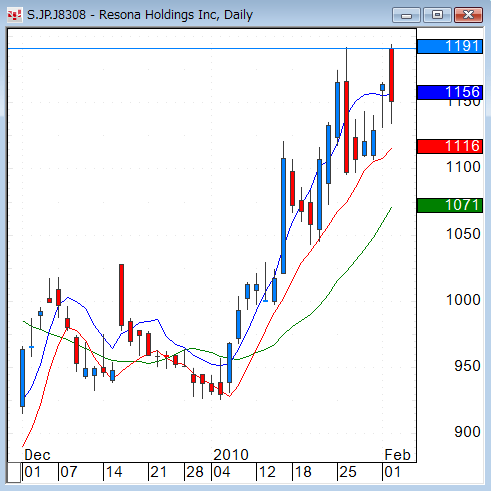Click the 1100 price axis value
491x491 pixels.
[x=463, y=167]
